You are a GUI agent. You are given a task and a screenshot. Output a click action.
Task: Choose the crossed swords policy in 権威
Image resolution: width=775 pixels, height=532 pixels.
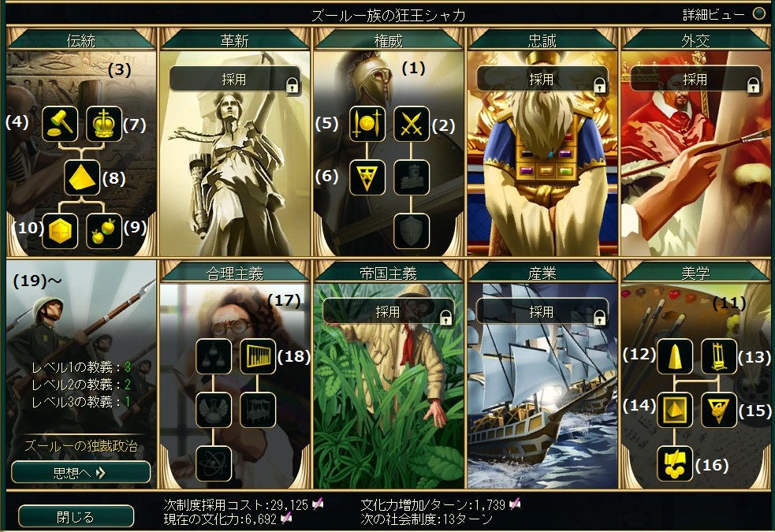point(412,124)
